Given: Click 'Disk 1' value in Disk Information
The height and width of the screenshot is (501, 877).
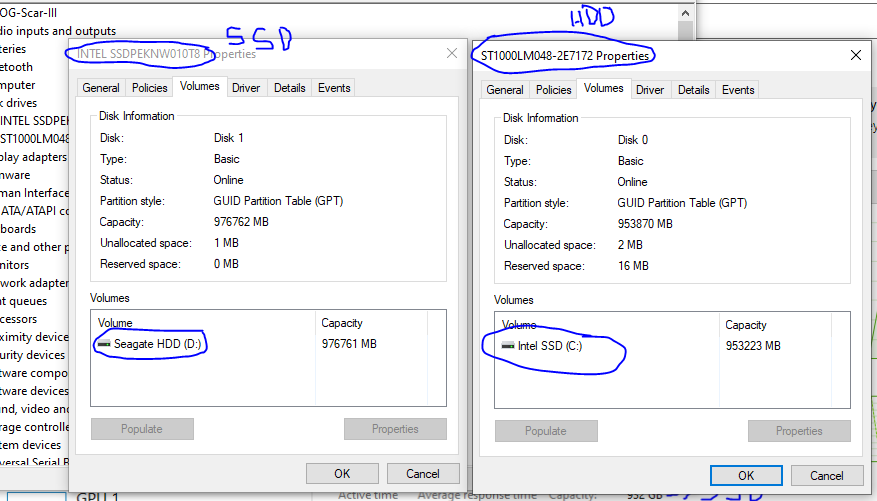Looking at the screenshot, I should pos(229,138).
